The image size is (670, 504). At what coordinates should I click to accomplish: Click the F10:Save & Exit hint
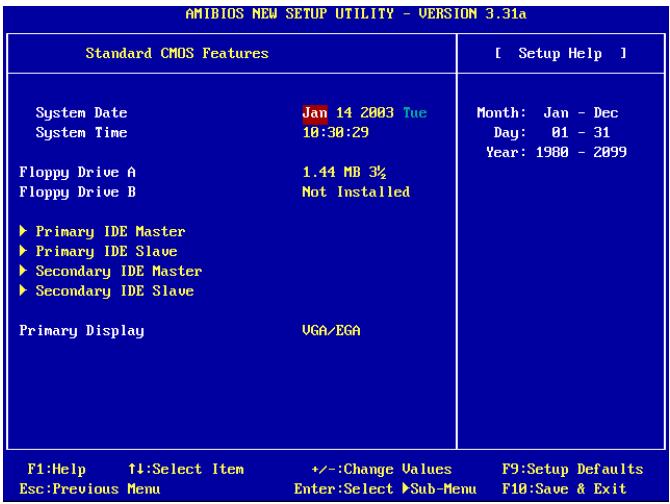(x=564, y=489)
